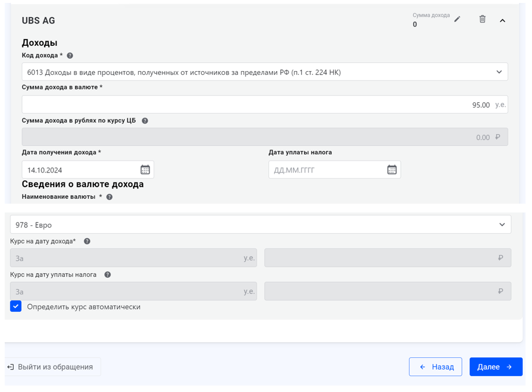
Task: Click the pencil edit icon for UBS AG
Action: 457,19
